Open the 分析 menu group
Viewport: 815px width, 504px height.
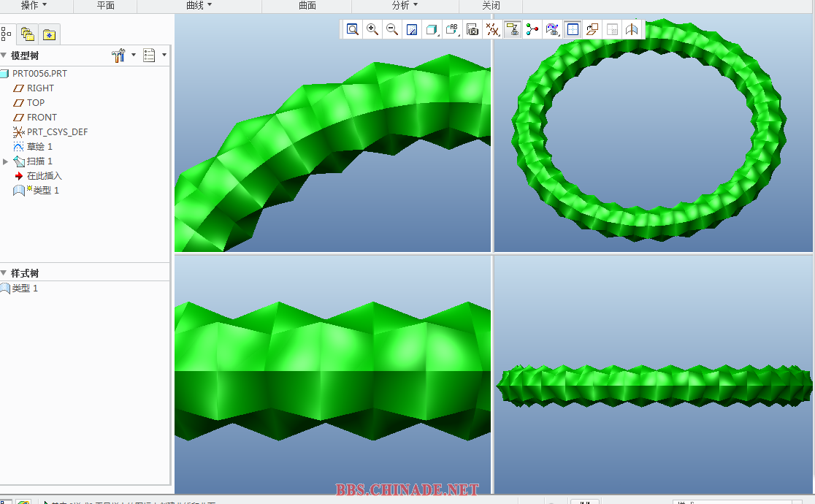tap(405, 5)
